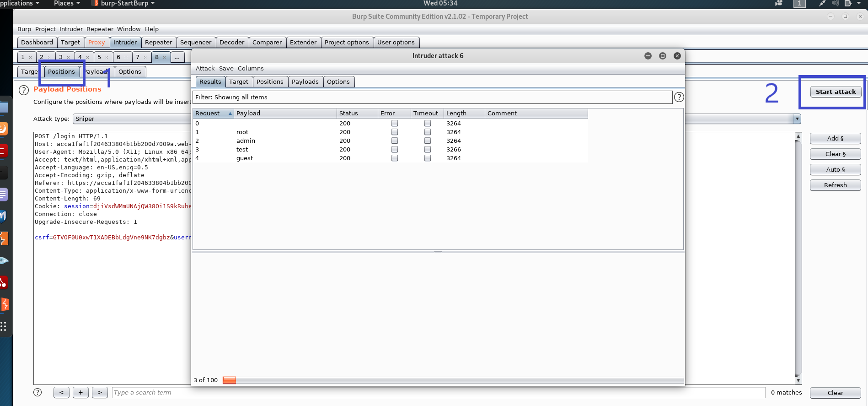
Task: Toggle Timeout checkbox for test payload
Action: point(428,149)
